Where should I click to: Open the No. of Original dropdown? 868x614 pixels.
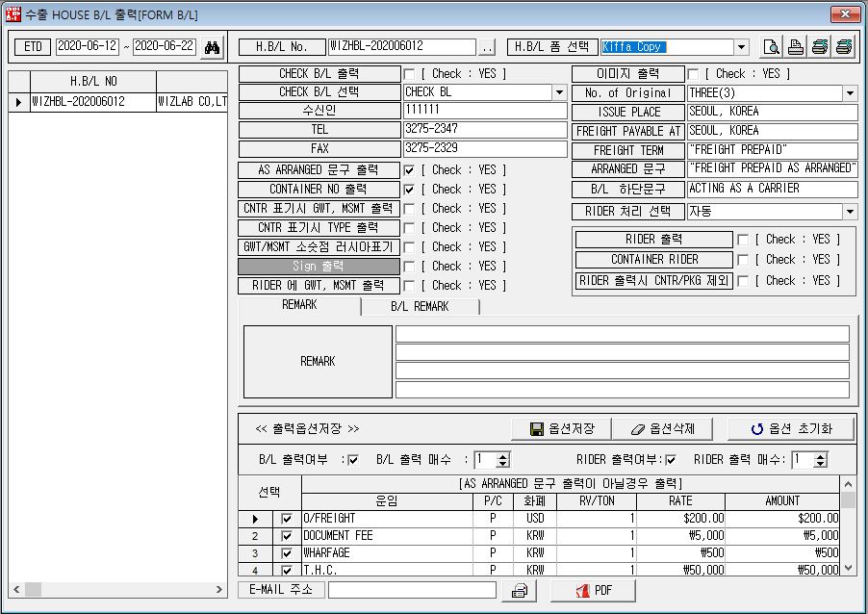coord(850,93)
